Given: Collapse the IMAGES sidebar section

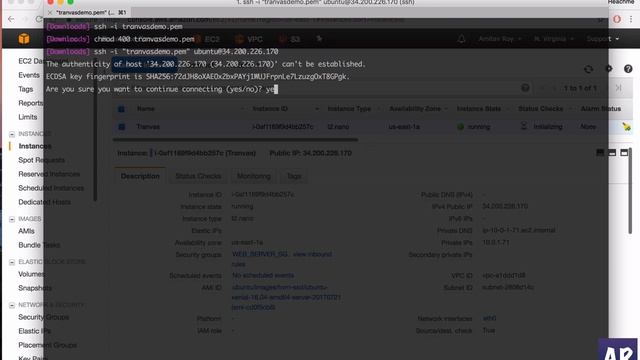Looking at the screenshot, I should pyautogui.click(x=12, y=219).
